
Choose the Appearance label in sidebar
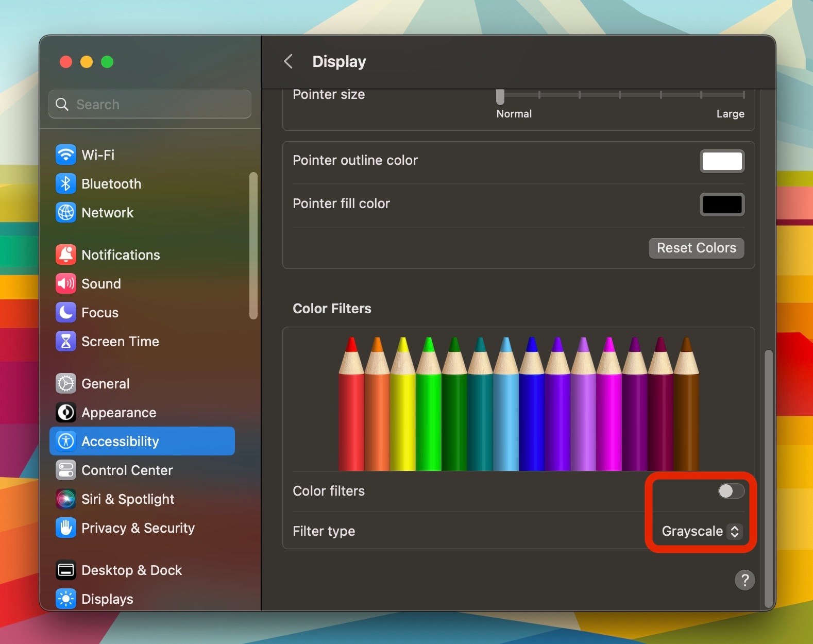(118, 412)
